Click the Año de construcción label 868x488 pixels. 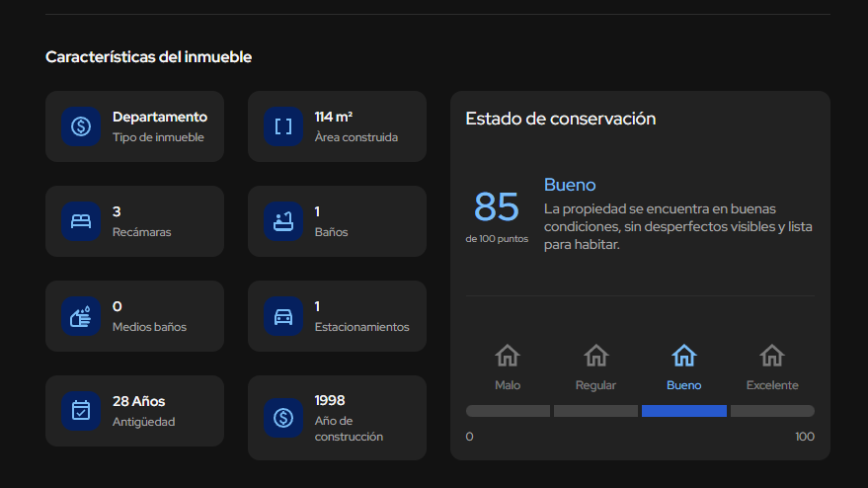(349, 429)
